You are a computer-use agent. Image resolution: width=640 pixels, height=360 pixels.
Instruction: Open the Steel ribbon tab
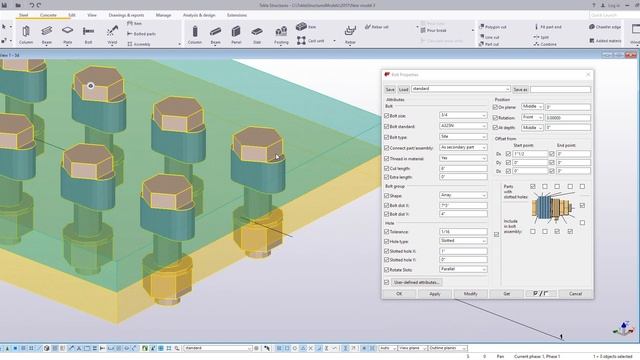24,15
